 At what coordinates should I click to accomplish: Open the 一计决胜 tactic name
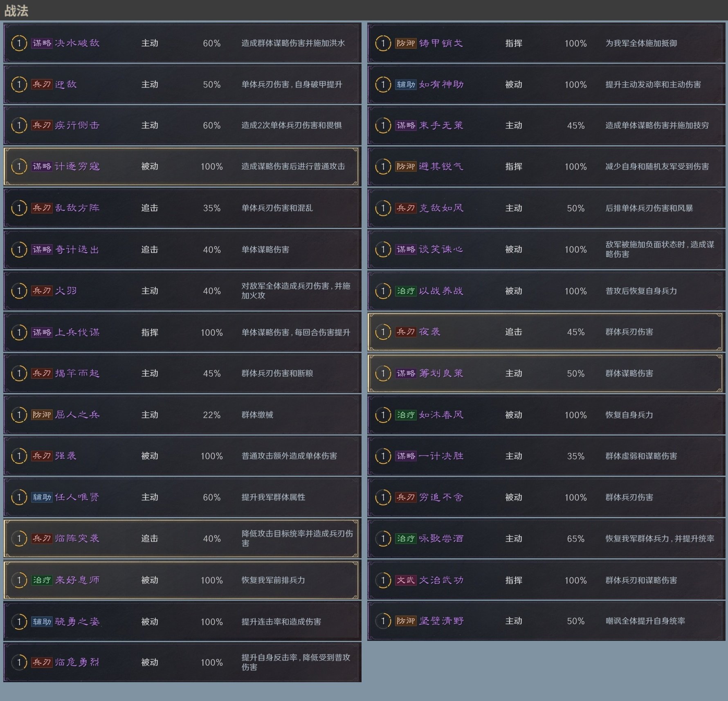441,456
